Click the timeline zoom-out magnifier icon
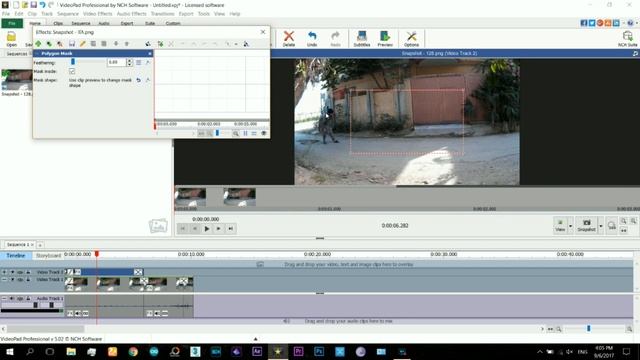The height and width of the screenshot is (360, 640). click(x=559, y=329)
